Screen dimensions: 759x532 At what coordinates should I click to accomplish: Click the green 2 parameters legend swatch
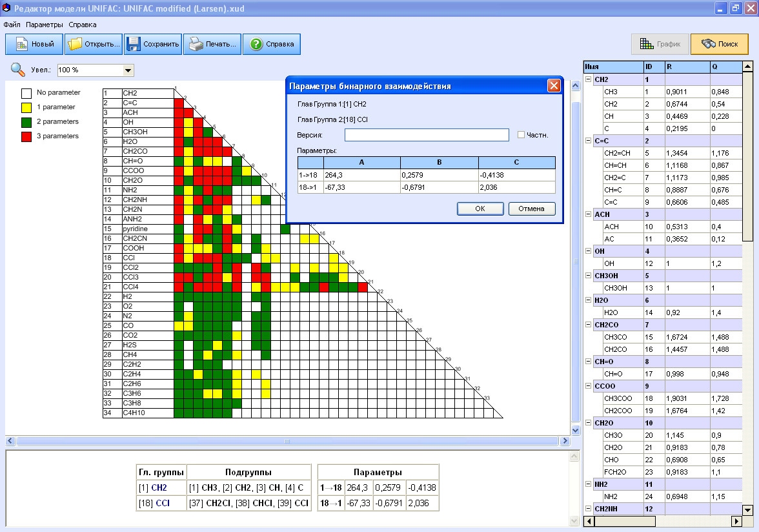click(26, 122)
